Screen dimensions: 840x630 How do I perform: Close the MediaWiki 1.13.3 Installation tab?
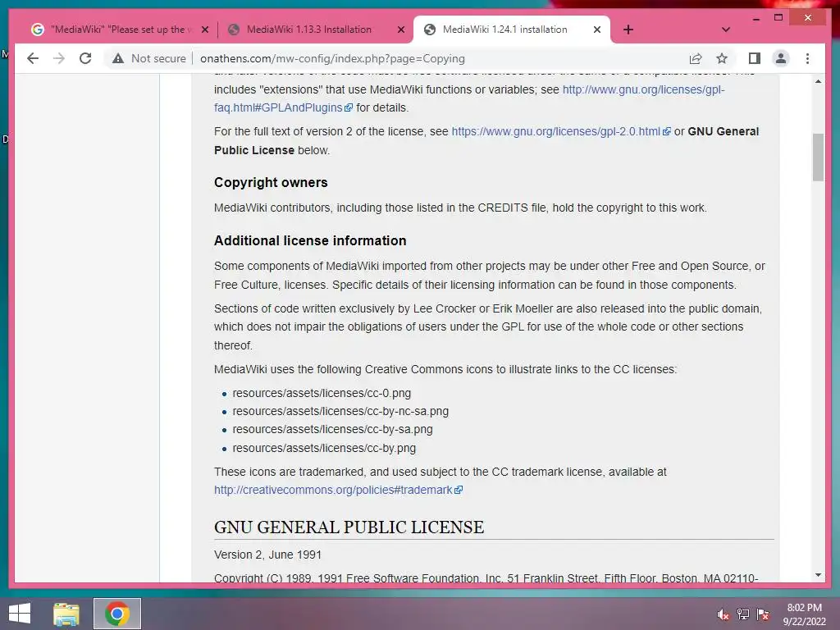(x=400, y=30)
